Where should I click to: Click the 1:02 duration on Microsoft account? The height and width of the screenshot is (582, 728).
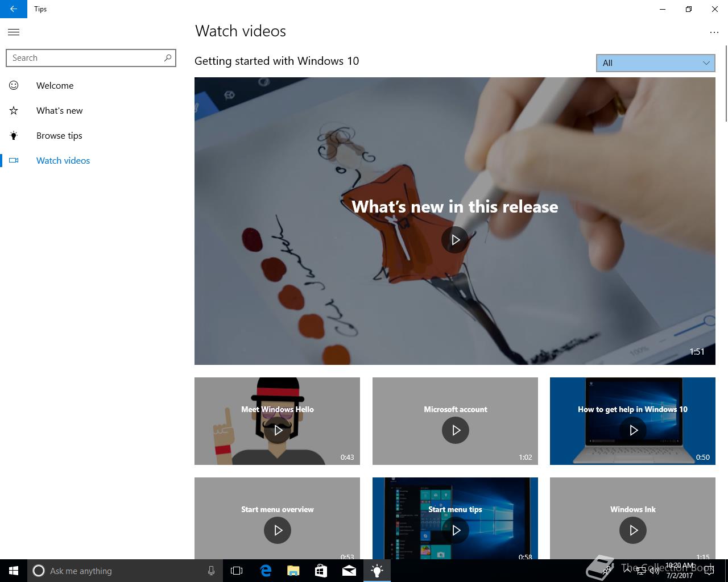pos(526,457)
